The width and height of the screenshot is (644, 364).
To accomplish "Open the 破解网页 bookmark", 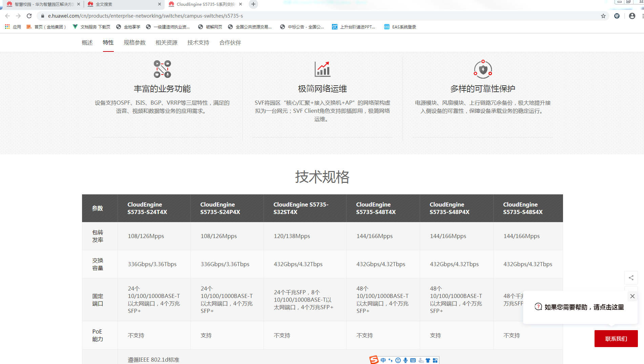I will click(x=210, y=27).
